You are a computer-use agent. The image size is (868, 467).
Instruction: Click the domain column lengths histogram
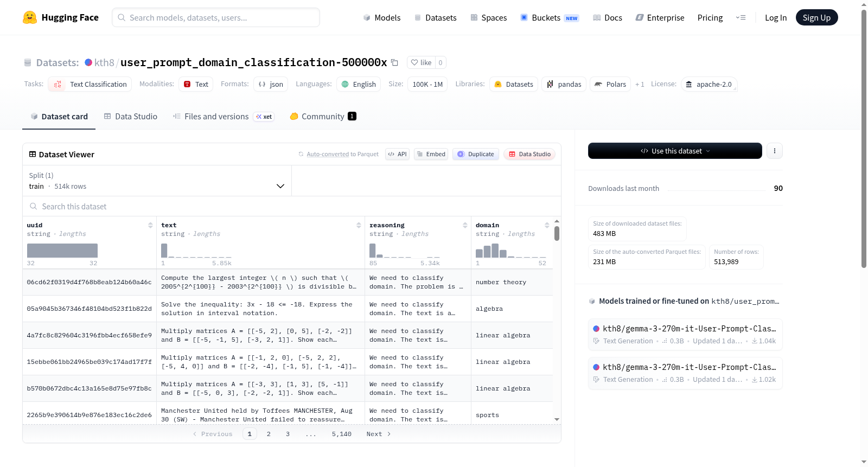pos(511,251)
